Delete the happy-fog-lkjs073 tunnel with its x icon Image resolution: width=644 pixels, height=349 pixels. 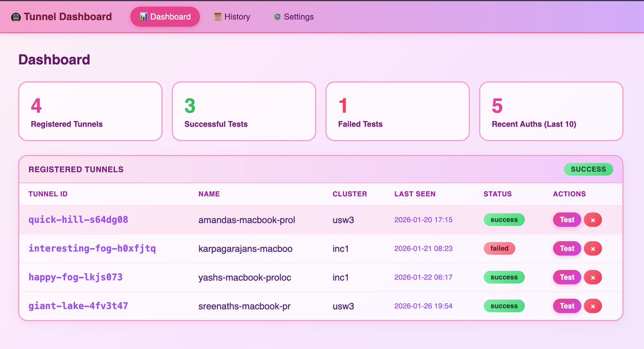(x=593, y=277)
